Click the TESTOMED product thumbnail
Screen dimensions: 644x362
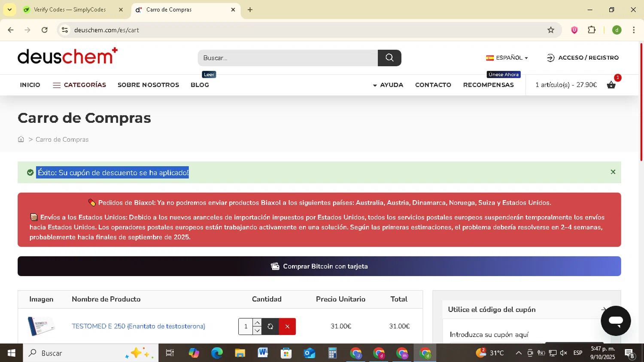tap(41, 326)
